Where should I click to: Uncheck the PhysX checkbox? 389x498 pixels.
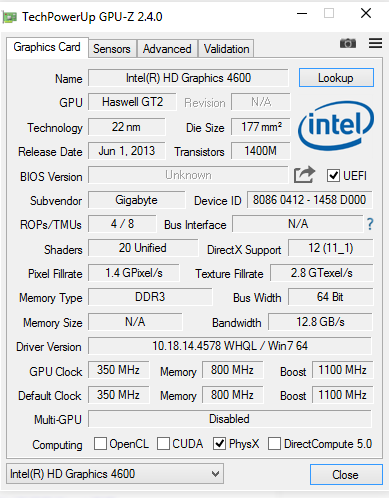[x=219, y=444]
